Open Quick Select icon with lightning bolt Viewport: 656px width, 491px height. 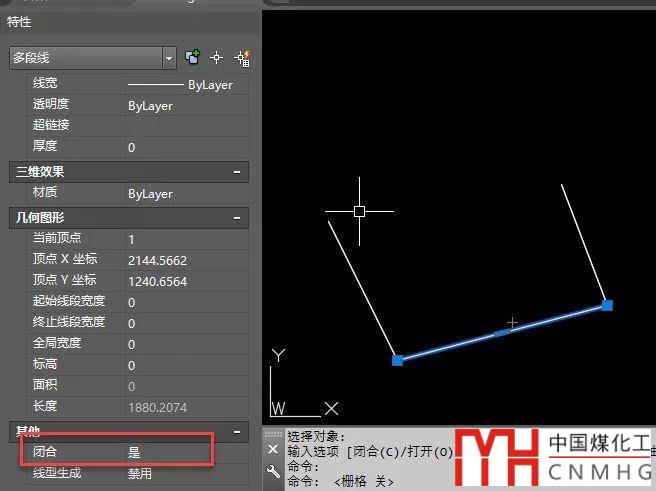(x=241, y=58)
